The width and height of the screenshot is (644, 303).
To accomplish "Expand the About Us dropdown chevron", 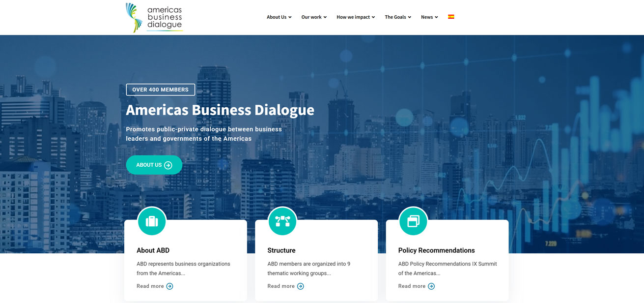I will click(x=290, y=17).
